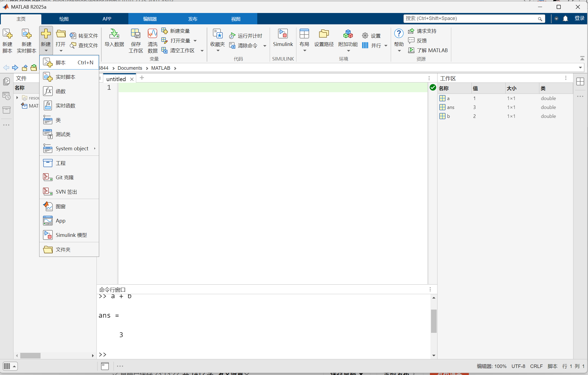Click the 登录 (Sign in) link
This screenshot has width=588, height=375.
click(579, 18)
